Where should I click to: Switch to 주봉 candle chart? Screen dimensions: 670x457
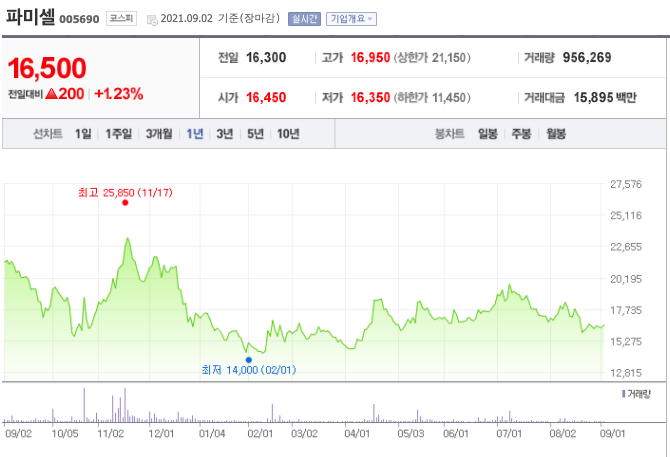pyautogui.click(x=521, y=134)
